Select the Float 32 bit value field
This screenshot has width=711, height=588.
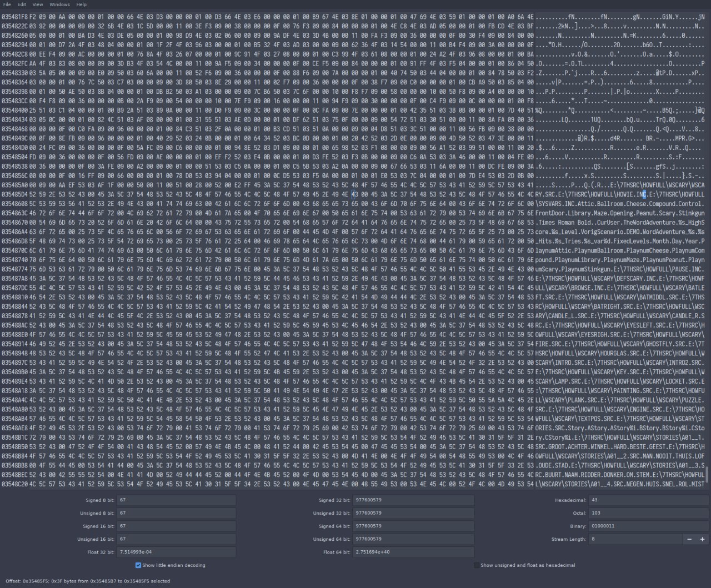176,552
